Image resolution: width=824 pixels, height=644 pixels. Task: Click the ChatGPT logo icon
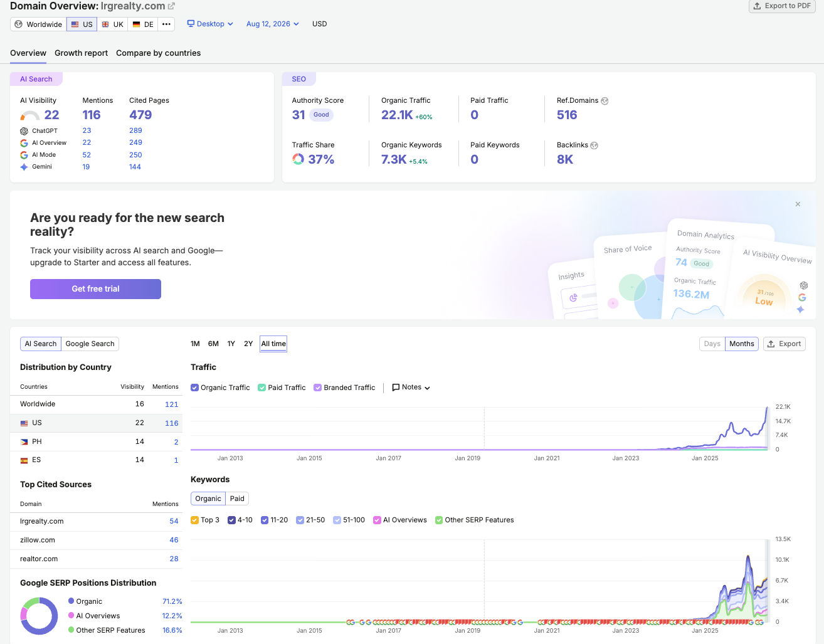click(24, 131)
